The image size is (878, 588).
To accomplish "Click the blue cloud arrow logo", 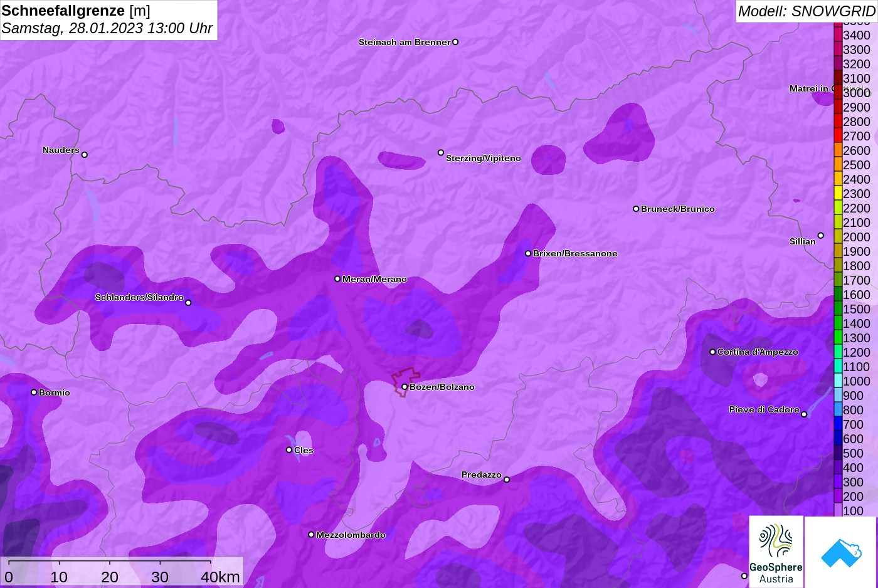I will (x=841, y=552).
